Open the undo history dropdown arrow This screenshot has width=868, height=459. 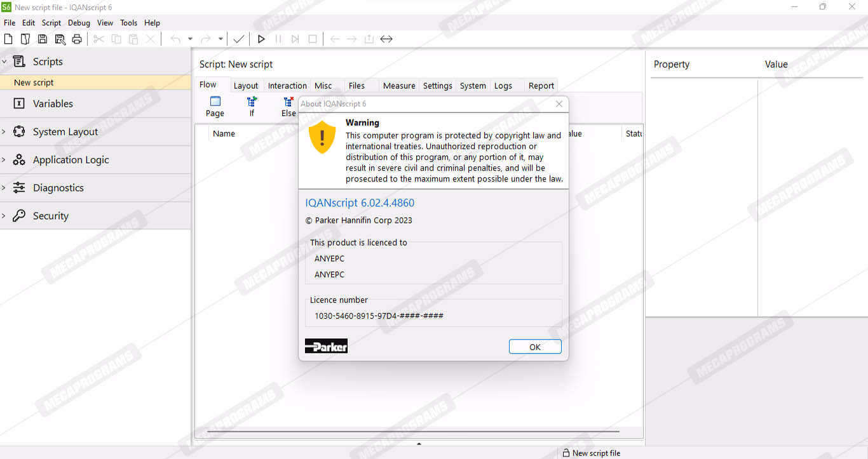[190, 39]
